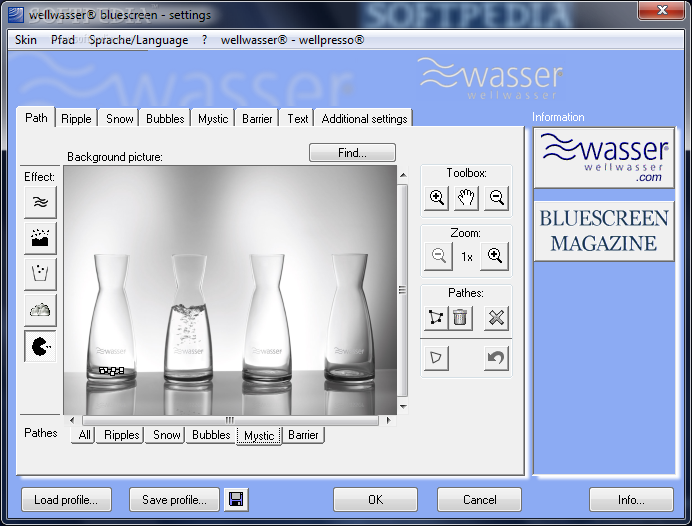Select the hand pan tool
The width and height of the screenshot is (692, 526).
[x=466, y=198]
